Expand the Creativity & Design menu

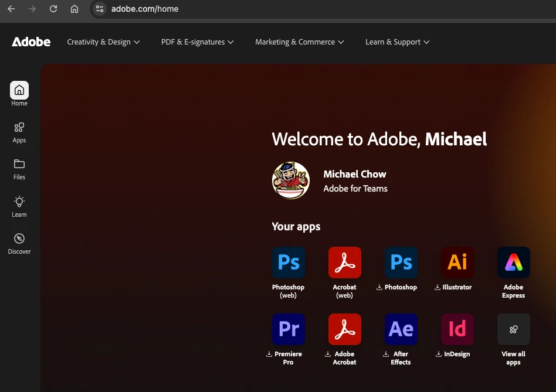click(x=103, y=42)
